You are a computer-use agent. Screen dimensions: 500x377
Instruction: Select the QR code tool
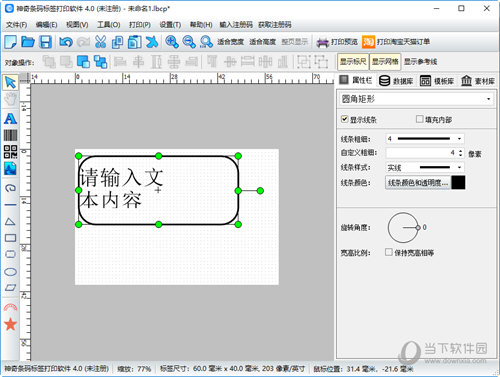(x=10, y=152)
